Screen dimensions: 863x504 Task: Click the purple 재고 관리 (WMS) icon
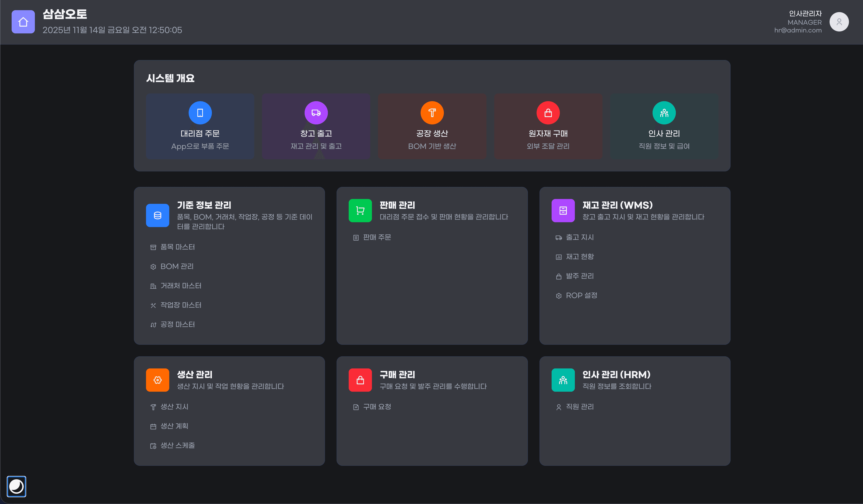click(563, 211)
